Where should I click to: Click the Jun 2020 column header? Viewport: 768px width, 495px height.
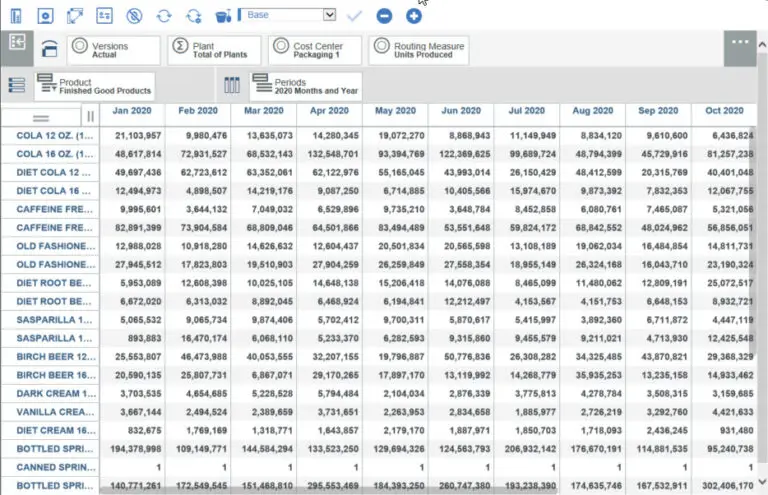pyautogui.click(x=460, y=111)
